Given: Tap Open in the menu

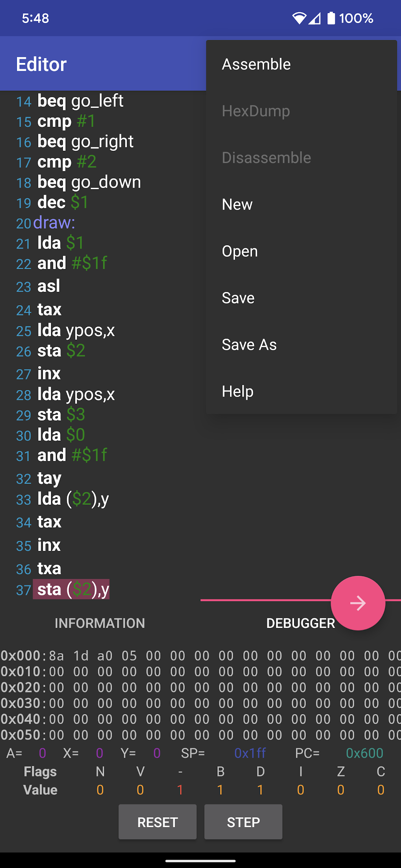Looking at the screenshot, I should (x=240, y=251).
